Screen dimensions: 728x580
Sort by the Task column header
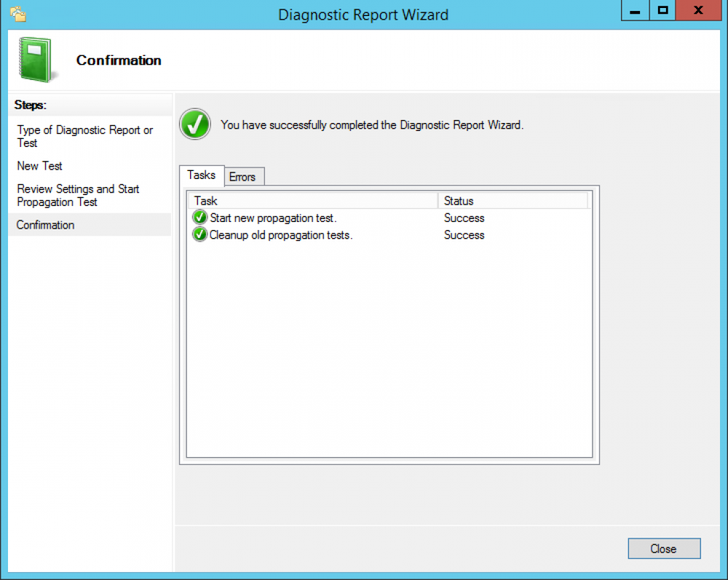point(313,201)
